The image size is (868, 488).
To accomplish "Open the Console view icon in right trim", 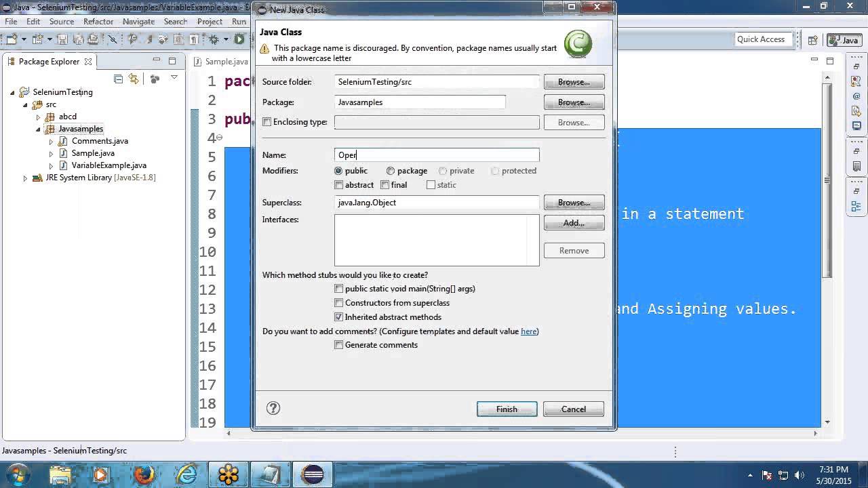I will [x=856, y=125].
